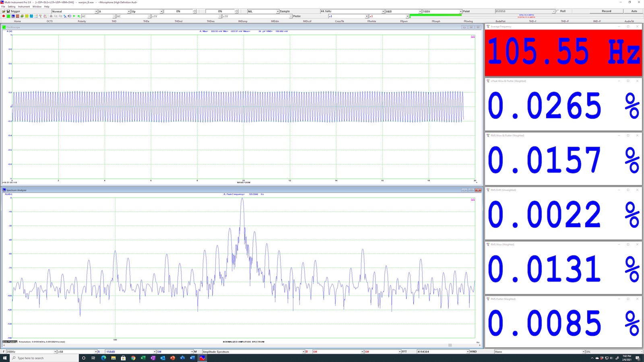
Task: Open OneNote from the taskbar
Action: tap(153, 358)
